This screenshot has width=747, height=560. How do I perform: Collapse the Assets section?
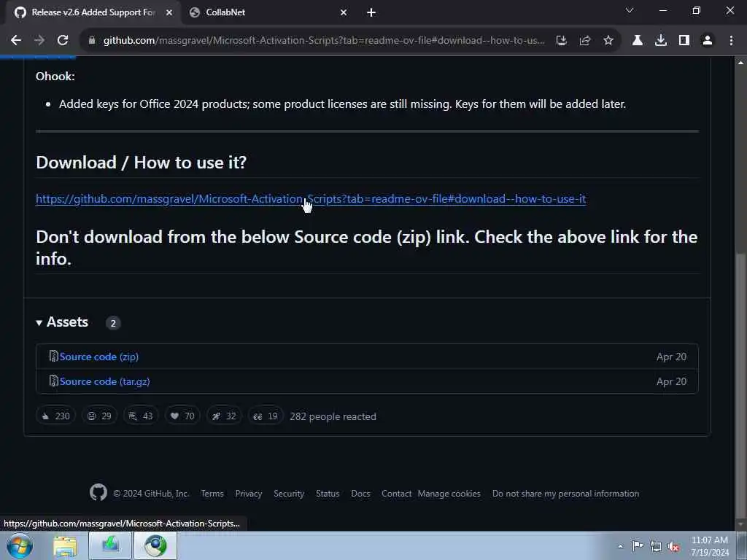62,322
